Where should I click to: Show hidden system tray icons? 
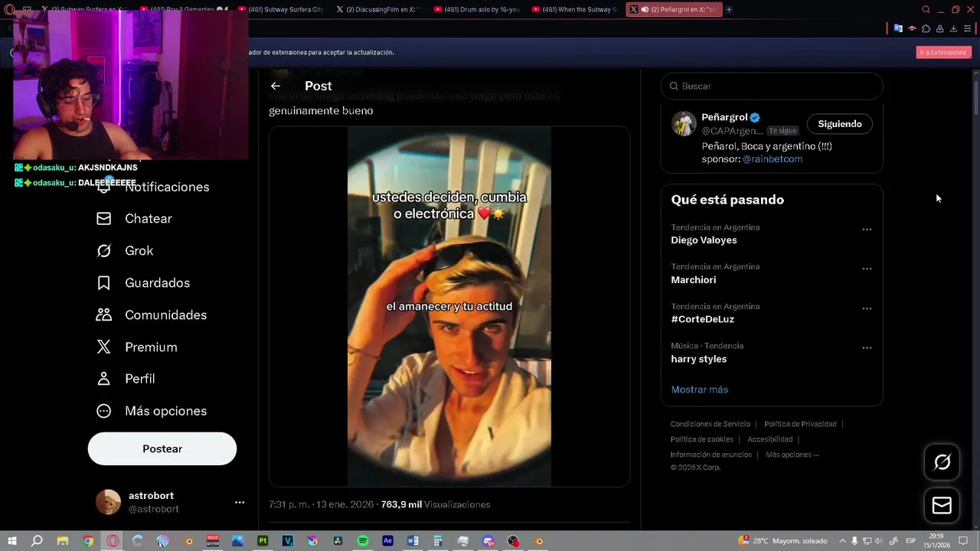843,541
